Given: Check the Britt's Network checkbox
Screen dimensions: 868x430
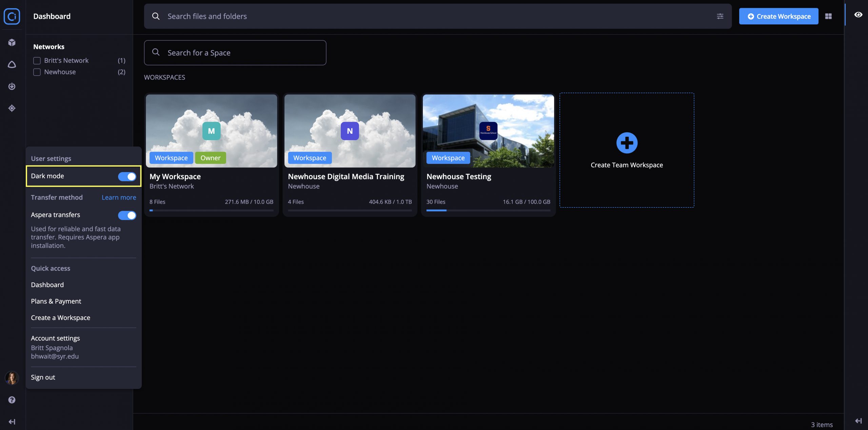Looking at the screenshot, I should coord(37,60).
